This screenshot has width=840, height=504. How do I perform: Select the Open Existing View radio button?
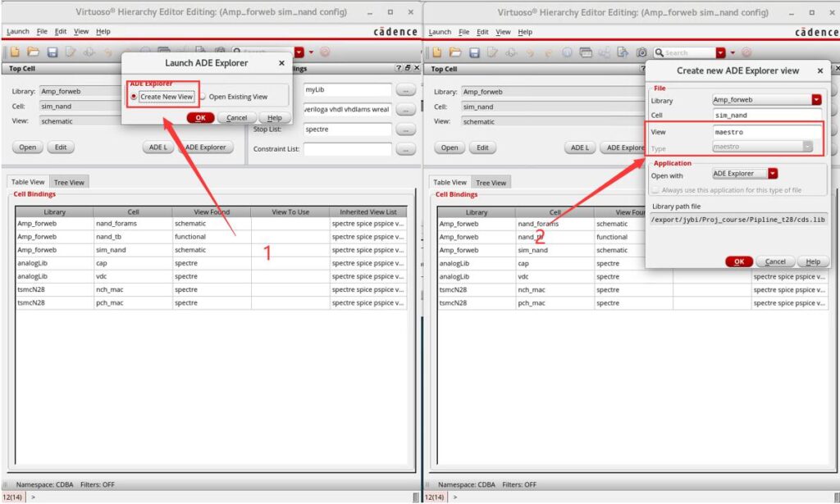(x=203, y=97)
